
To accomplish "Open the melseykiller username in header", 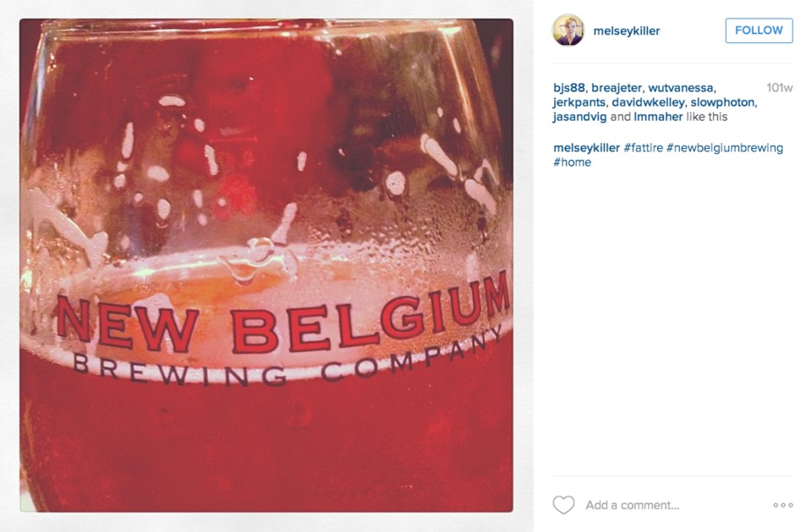I will (x=627, y=31).
